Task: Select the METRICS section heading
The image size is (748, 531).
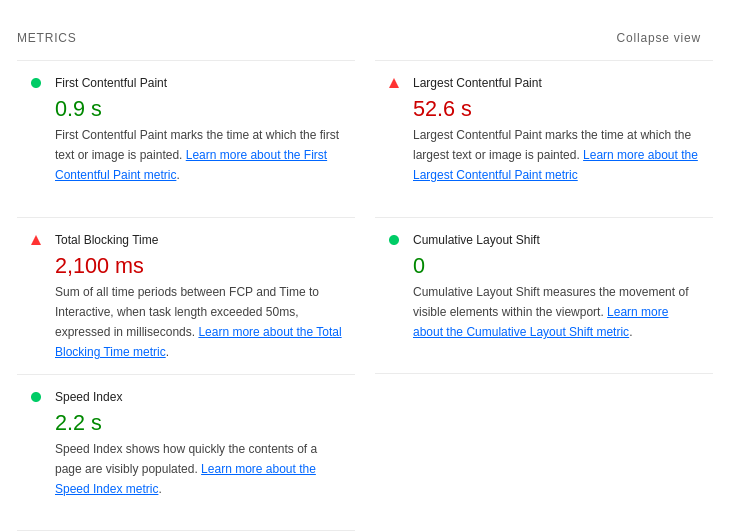Action: point(46,38)
